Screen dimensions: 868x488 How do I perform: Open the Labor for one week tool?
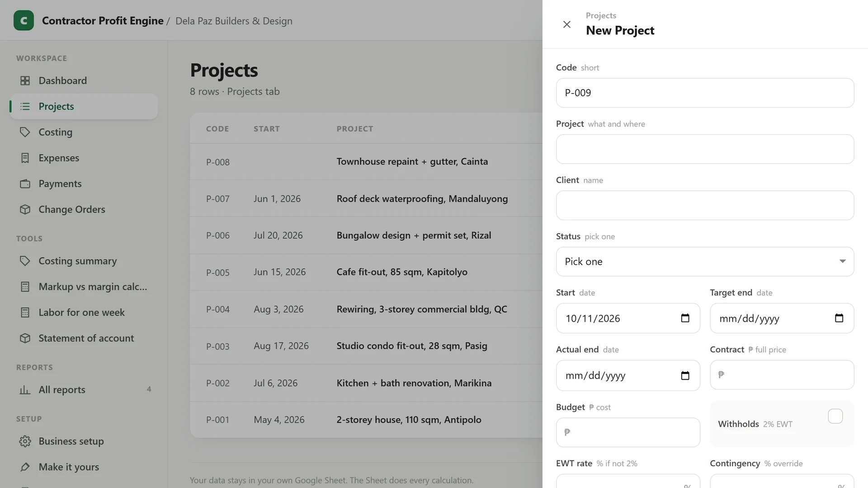[x=84, y=312]
